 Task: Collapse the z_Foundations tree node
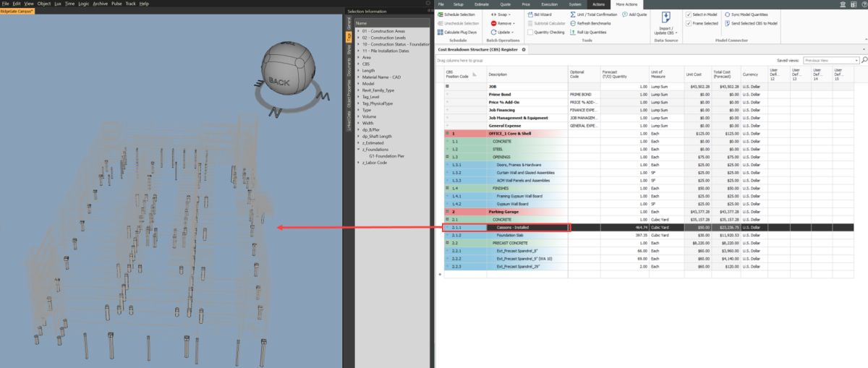[x=358, y=149]
